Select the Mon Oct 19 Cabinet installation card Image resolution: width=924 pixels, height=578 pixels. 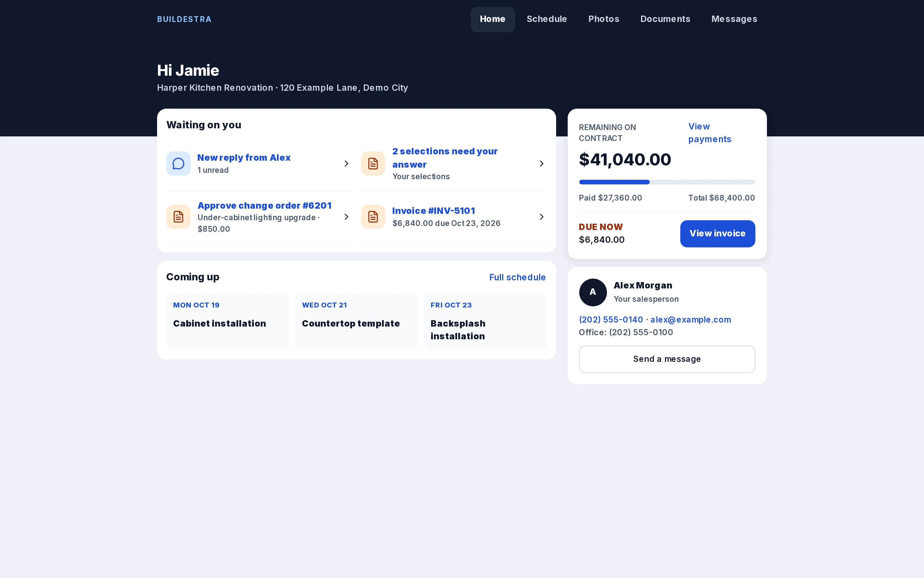tap(228, 321)
